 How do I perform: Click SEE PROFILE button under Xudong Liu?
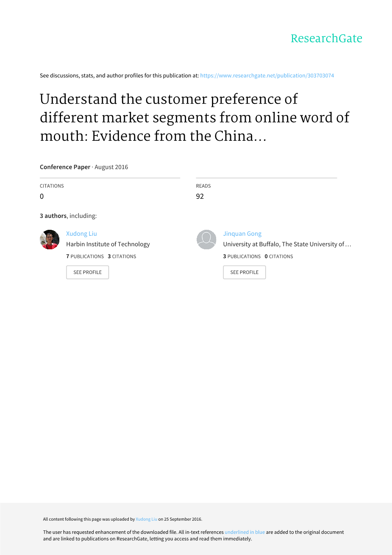(87, 272)
